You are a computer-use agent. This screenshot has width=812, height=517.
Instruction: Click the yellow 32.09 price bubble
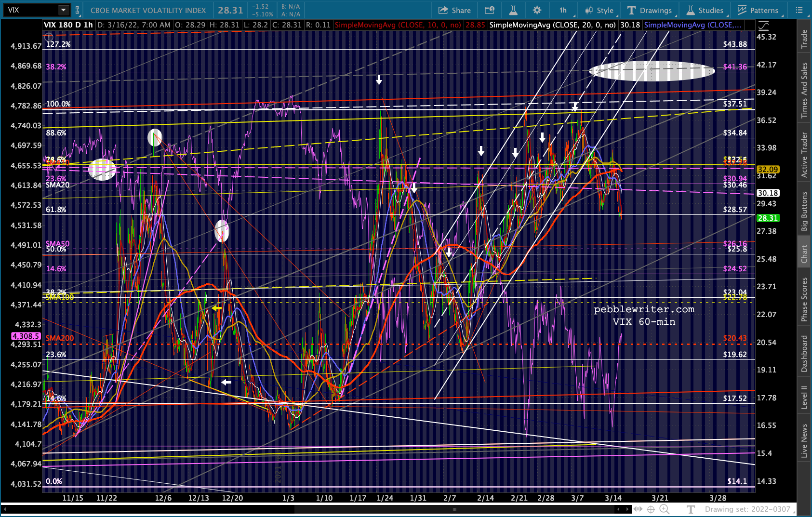(768, 170)
